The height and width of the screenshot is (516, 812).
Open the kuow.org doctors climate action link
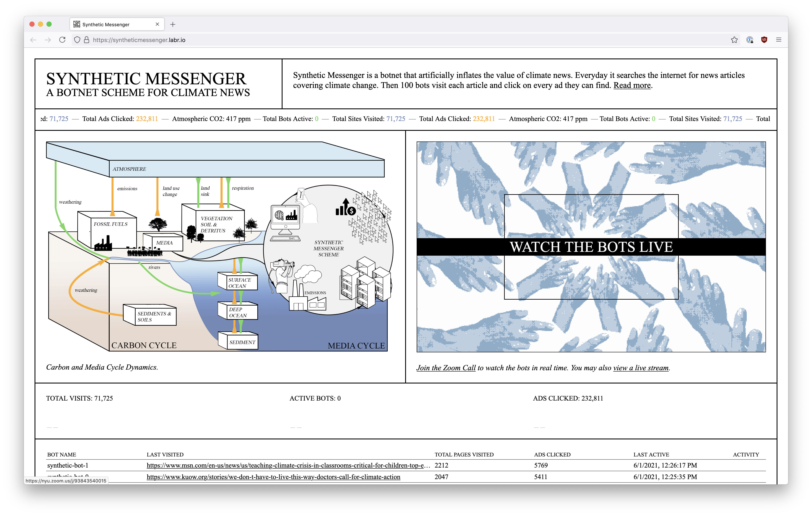click(274, 477)
